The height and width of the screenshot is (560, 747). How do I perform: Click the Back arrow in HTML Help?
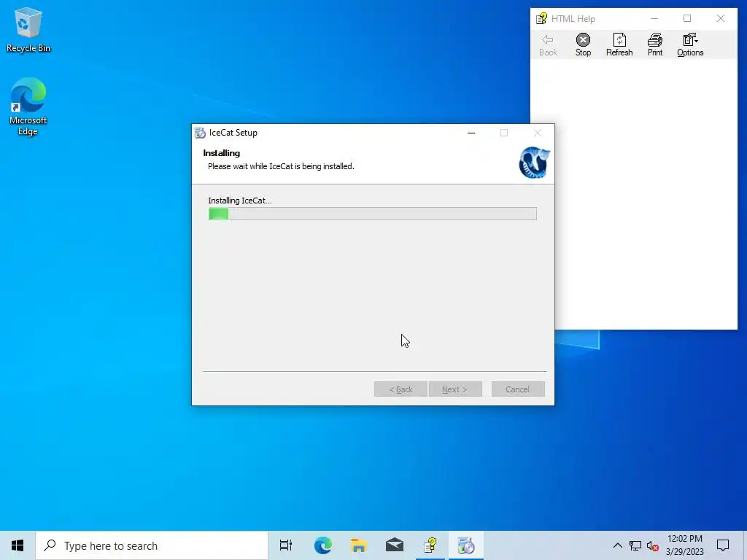click(x=547, y=44)
